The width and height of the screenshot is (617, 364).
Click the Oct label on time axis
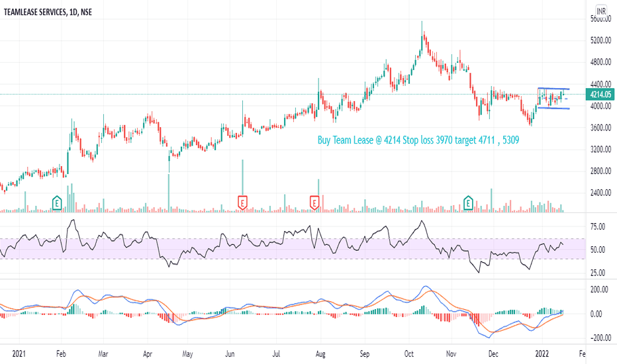click(409, 354)
